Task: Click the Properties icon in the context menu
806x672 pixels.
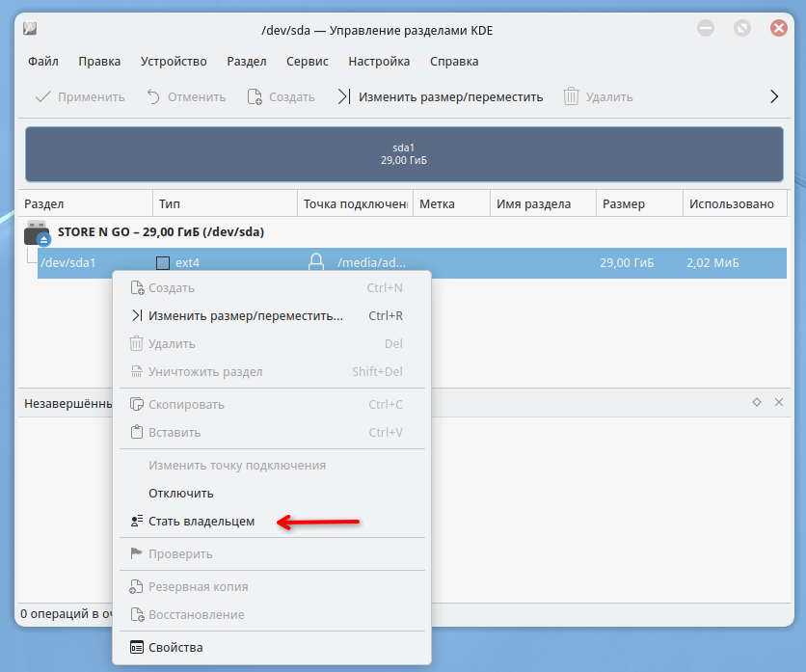Action: [x=136, y=647]
